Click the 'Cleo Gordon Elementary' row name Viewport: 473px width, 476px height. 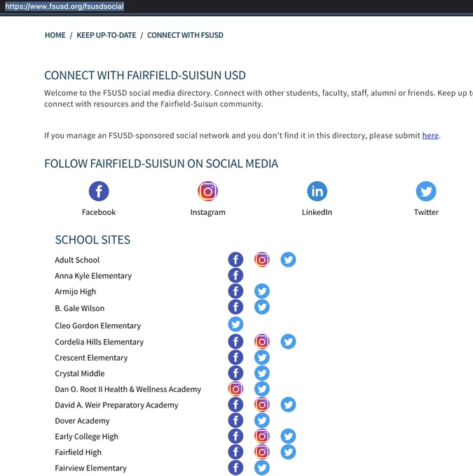click(x=98, y=325)
